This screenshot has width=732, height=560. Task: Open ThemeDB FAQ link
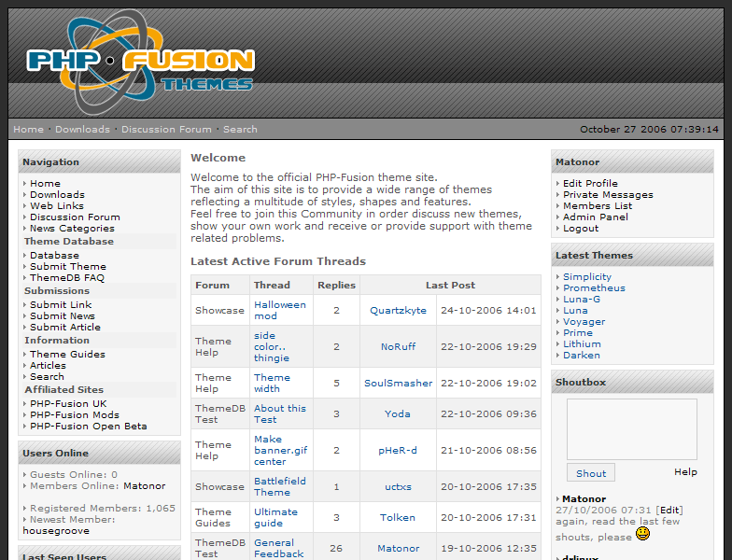coord(67,278)
